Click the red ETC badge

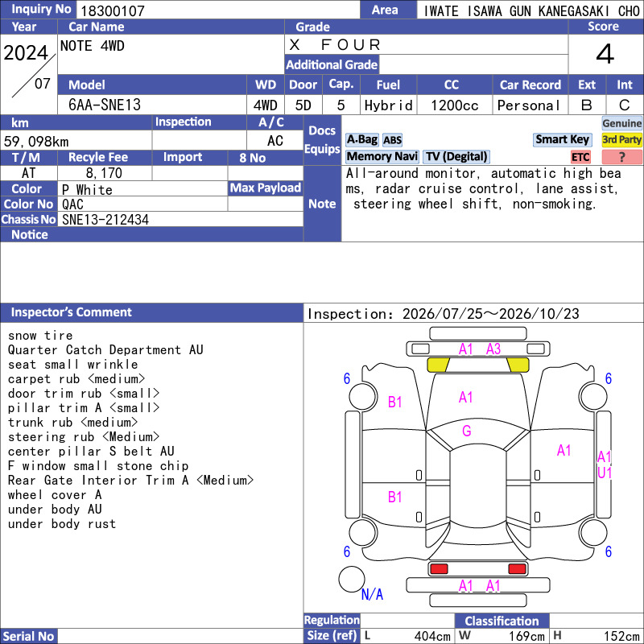[580, 157]
